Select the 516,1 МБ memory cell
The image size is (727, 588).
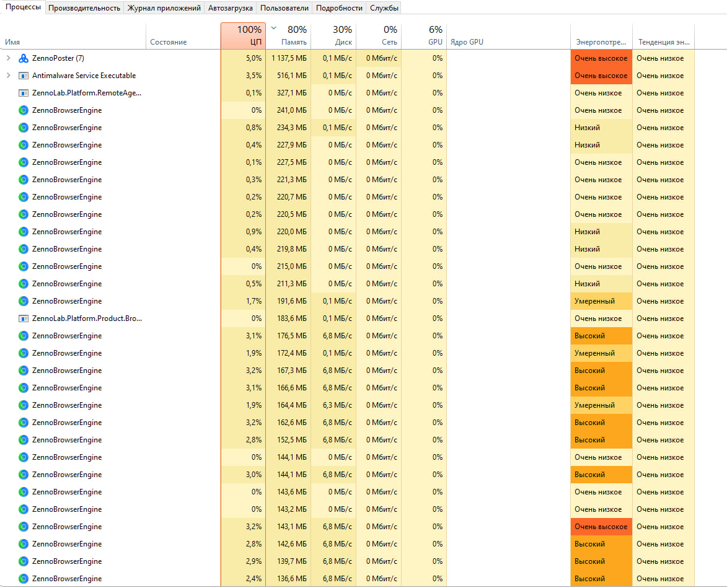tap(288, 76)
